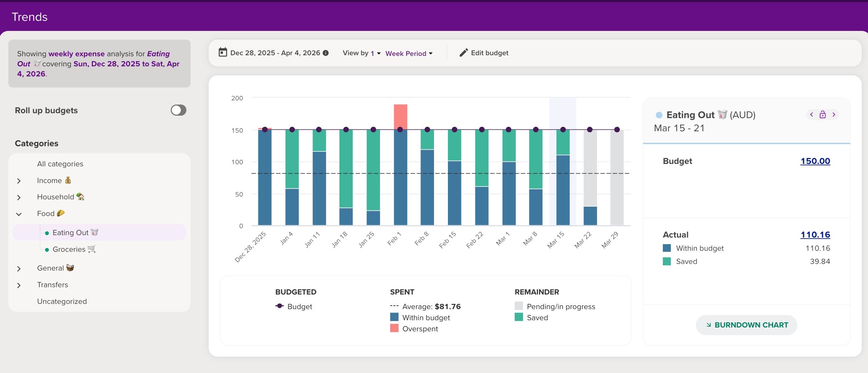Select the Groceries category
Viewport: 868px width, 373px height.
pyautogui.click(x=74, y=249)
